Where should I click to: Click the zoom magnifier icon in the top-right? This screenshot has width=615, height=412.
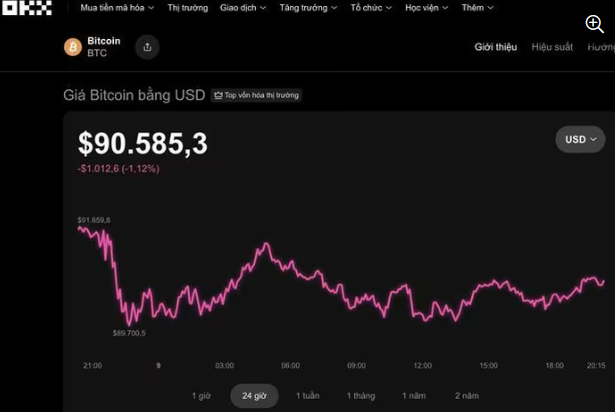595,23
